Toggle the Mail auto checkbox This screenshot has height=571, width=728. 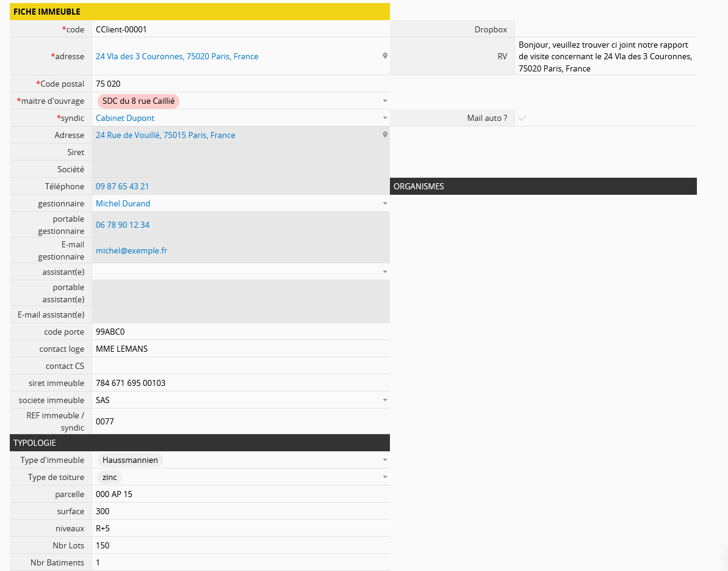[x=522, y=118]
